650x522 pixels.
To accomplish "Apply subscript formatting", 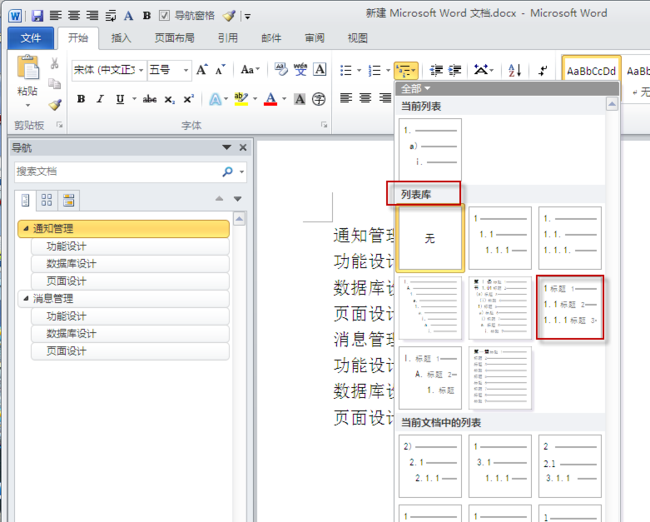I will (x=169, y=100).
